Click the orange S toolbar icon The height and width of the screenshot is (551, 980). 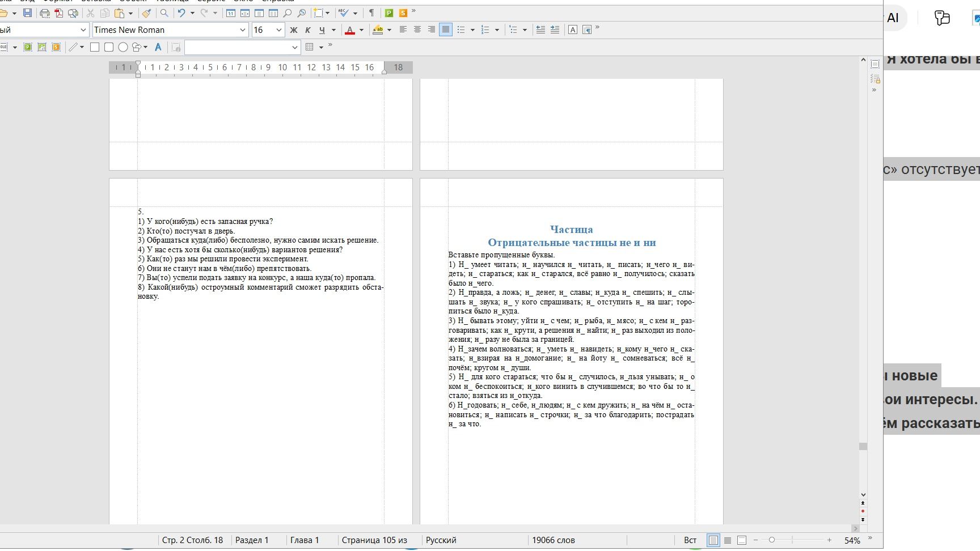403,12
